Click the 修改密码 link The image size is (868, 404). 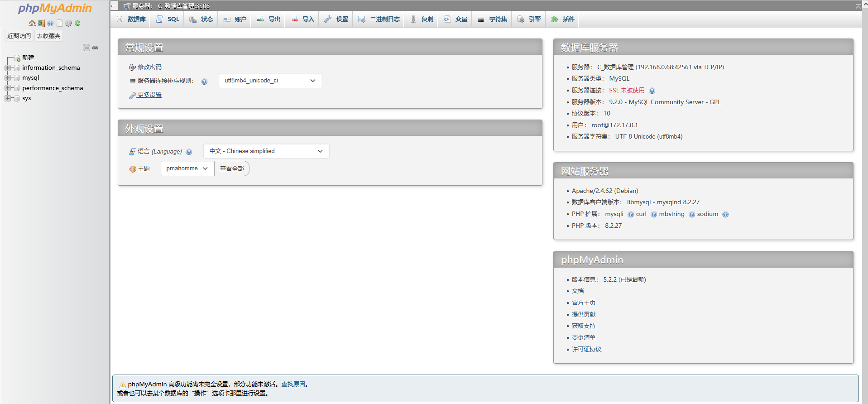tap(149, 67)
